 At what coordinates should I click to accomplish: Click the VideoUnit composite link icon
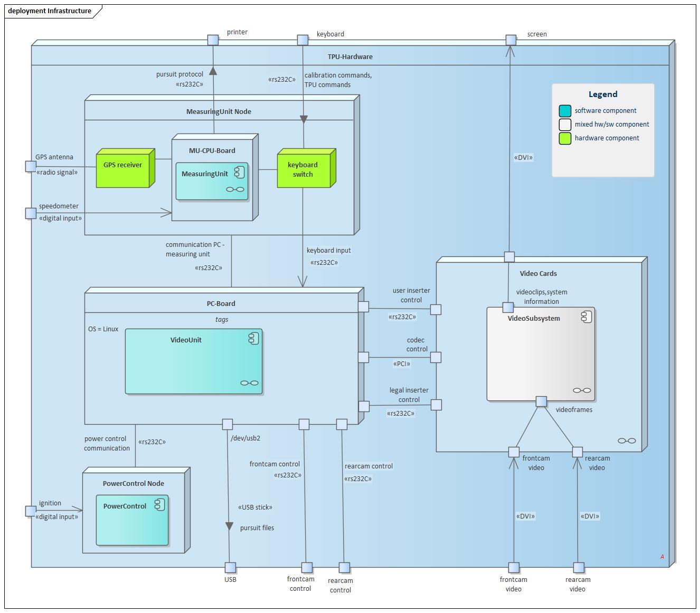click(249, 383)
